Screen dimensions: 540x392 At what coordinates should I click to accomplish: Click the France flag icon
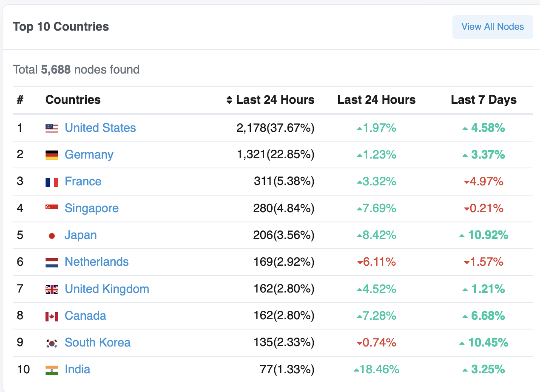tap(52, 182)
